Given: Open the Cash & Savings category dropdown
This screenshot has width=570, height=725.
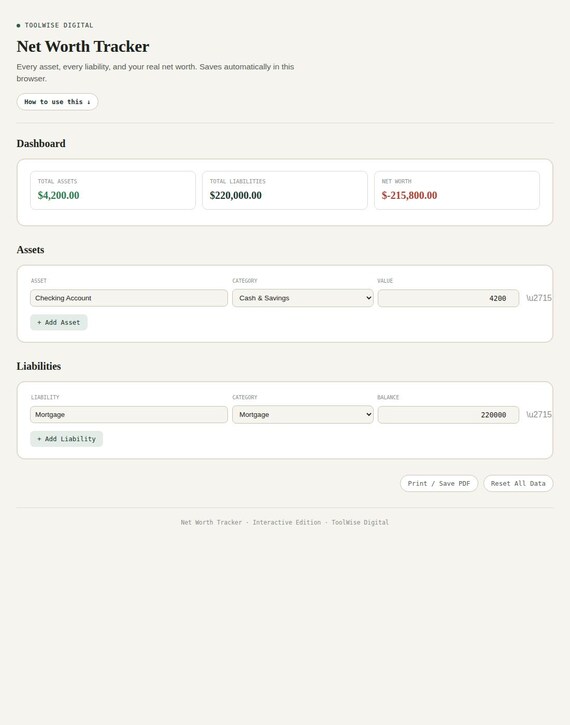Looking at the screenshot, I should point(303,298).
